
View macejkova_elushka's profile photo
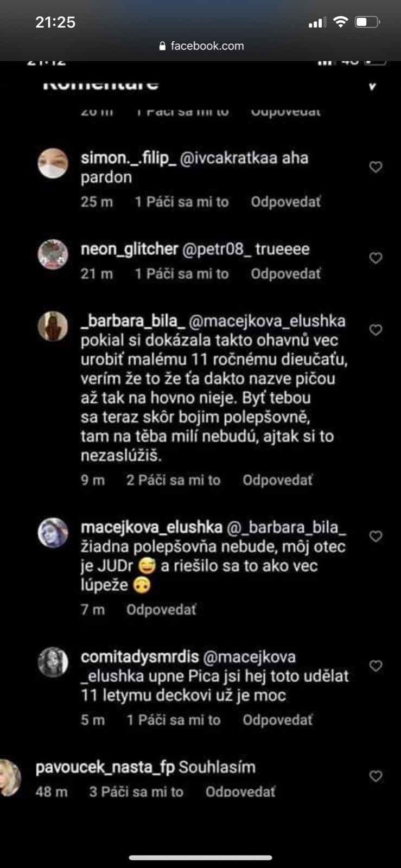(x=53, y=533)
